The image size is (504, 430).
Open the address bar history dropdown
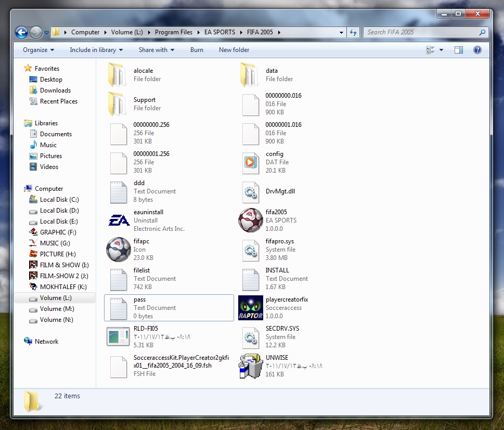tap(341, 32)
